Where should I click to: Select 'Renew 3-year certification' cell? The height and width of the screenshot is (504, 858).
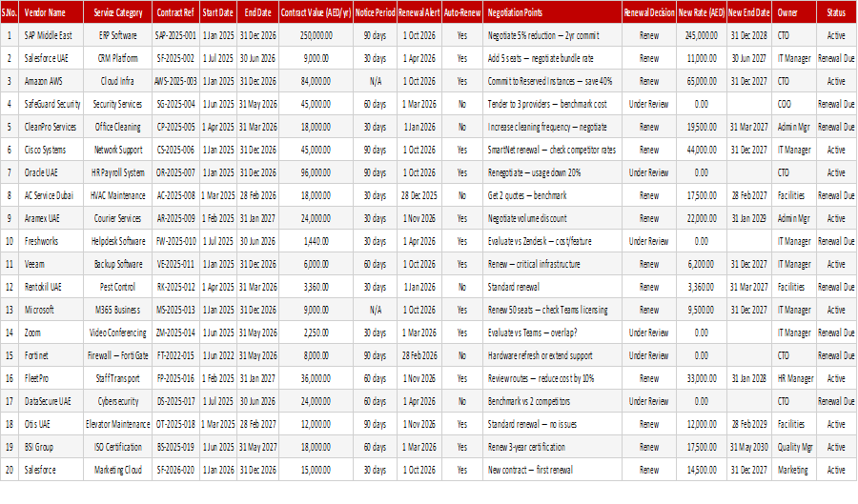tap(552, 447)
